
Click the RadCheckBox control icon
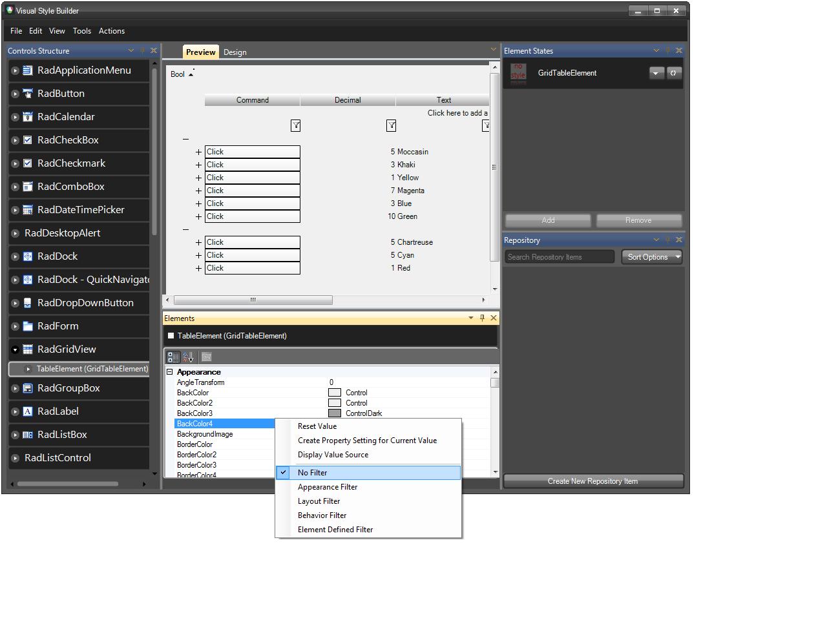28,140
